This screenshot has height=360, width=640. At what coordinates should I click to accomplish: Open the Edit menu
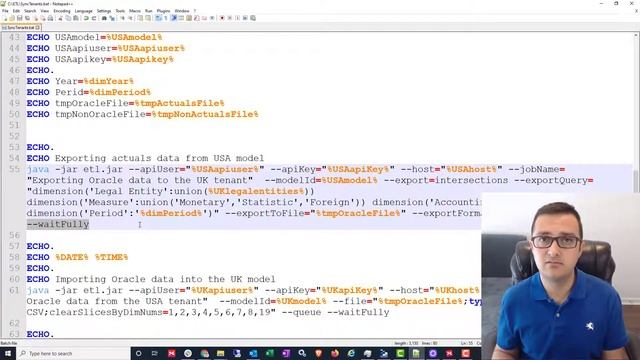(x=16, y=11)
